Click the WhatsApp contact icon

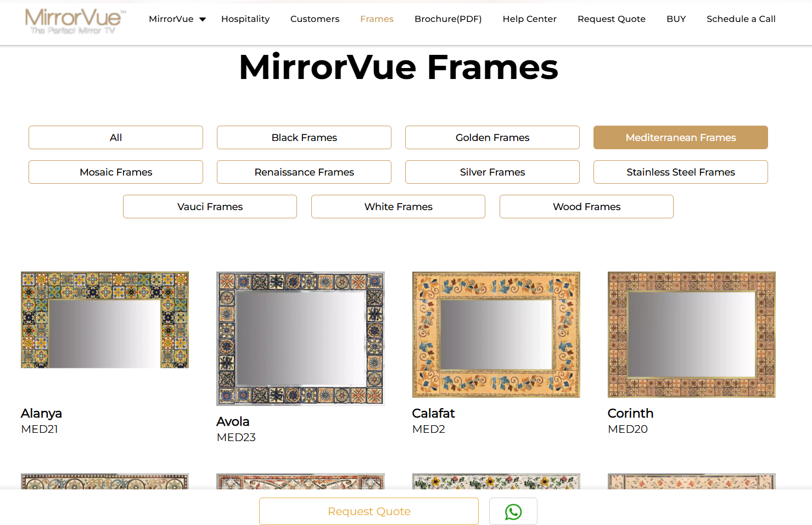tap(513, 511)
